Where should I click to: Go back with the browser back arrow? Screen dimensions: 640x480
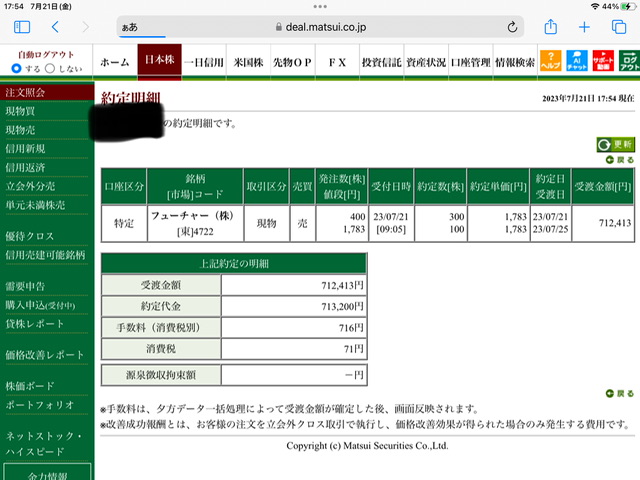[56, 27]
